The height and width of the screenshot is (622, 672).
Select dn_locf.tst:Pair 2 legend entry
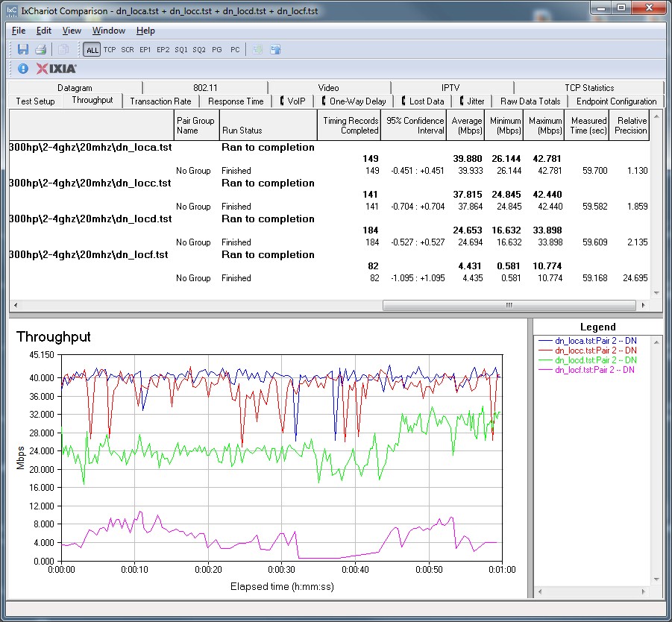(x=586, y=370)
